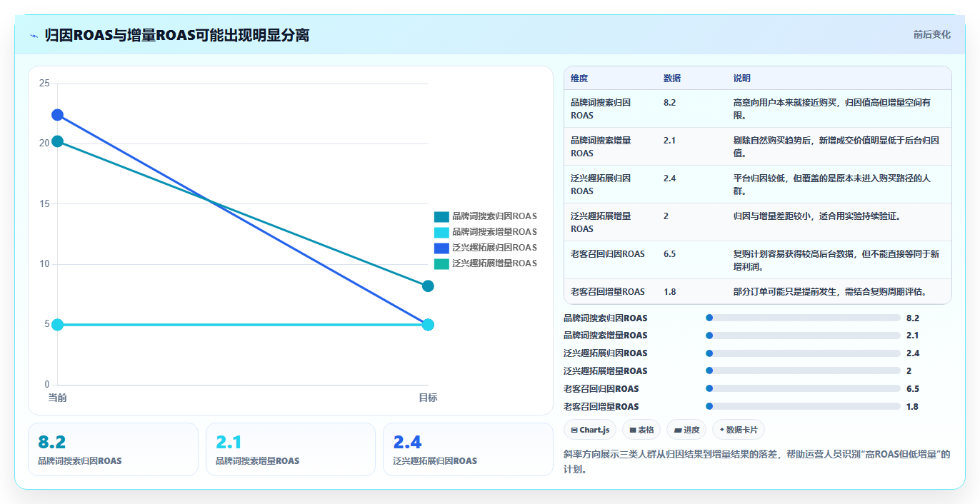Image resolution: width=980 pixels, height=504 pixels.
Task: Click the 数据 column header
Action: pos(672,79)
